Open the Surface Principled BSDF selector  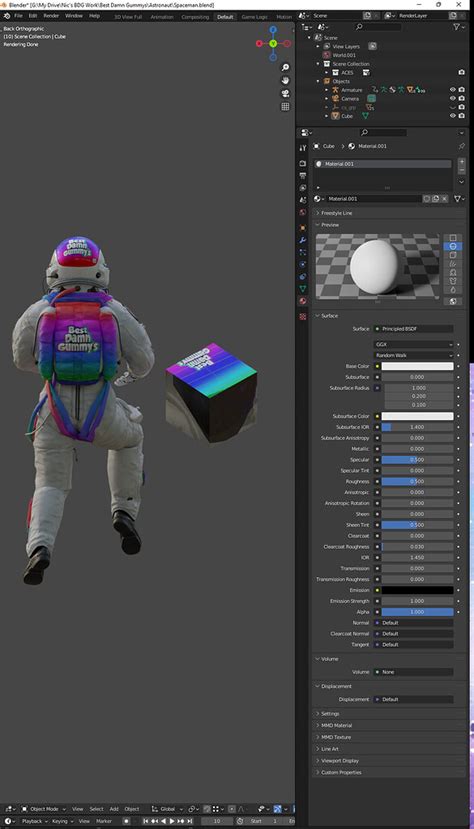pyautogui.click(x=414, y=329)
